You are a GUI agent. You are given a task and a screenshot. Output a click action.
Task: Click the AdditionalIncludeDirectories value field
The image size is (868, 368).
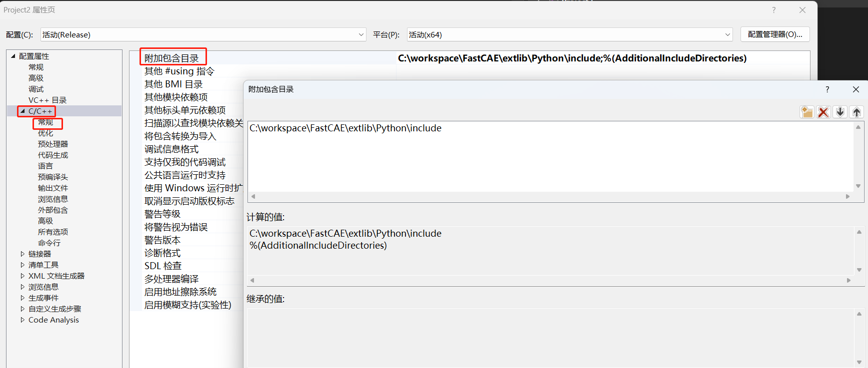click(603, 58)
